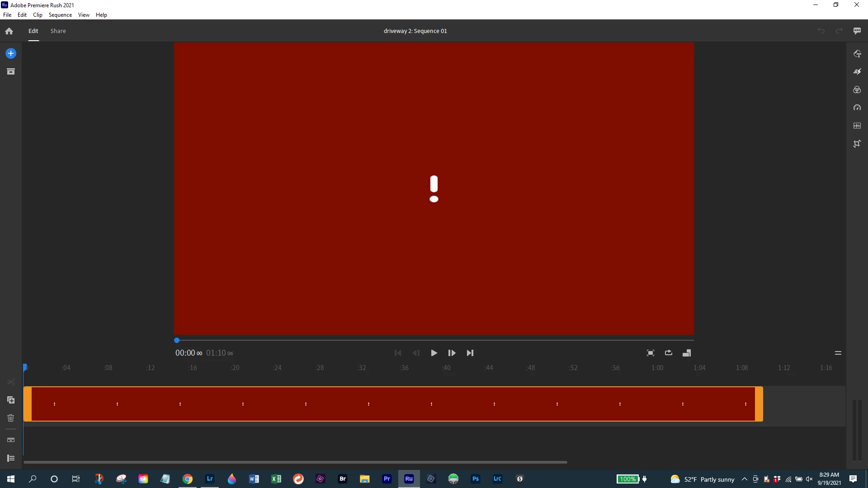The width and height of the screenshot is (868, 488).
Task: Switch to the Share tab
Action: pos(58,31)
